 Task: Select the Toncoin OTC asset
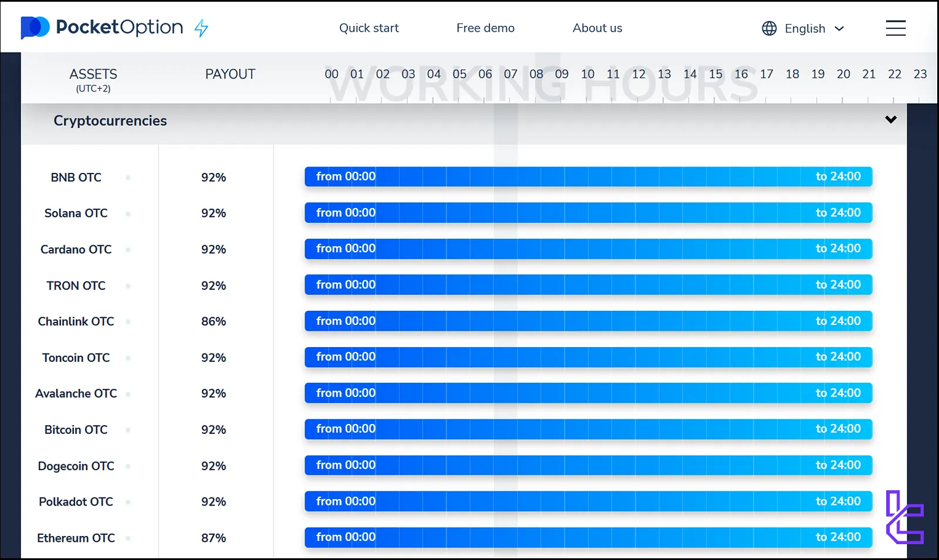[76, 358]
